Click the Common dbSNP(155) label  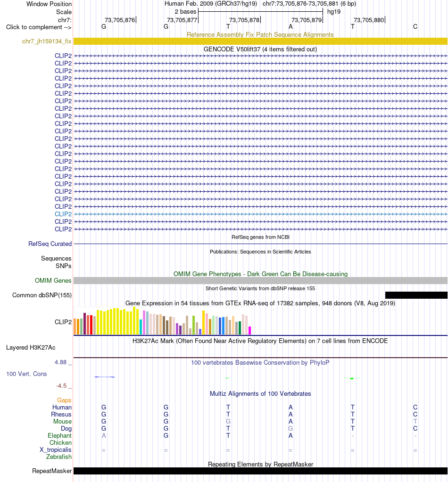tap(42, 295)
